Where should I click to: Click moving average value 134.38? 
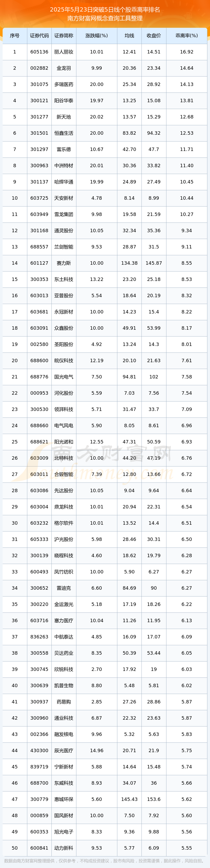tap(129, 263)
